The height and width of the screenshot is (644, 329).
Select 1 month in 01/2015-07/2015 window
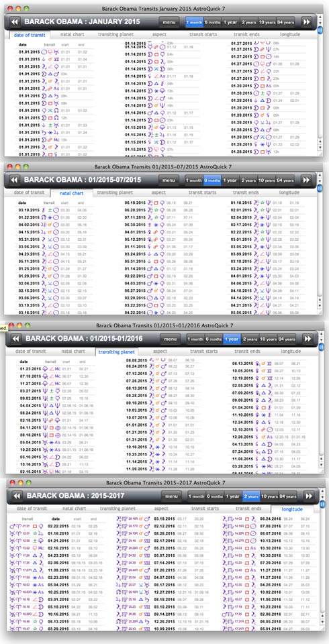point(194,180)
